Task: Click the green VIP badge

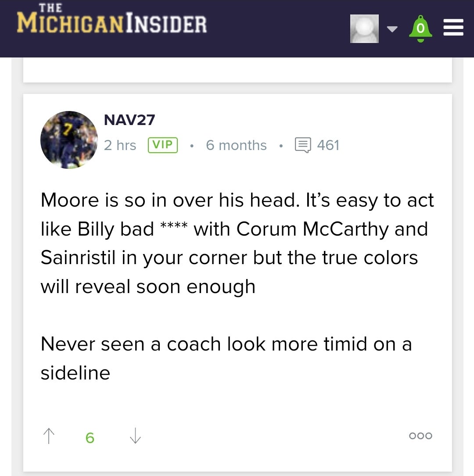Action: 163,145
